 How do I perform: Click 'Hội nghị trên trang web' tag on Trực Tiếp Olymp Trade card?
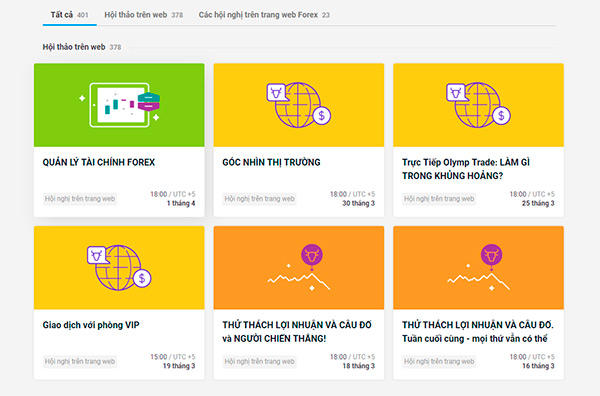point(439,199)
